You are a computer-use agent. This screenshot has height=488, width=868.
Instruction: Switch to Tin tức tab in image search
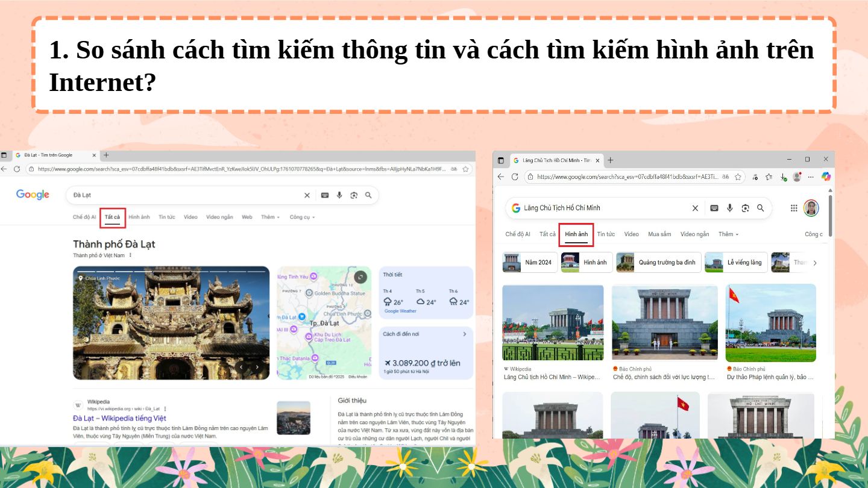pos(606,234)
